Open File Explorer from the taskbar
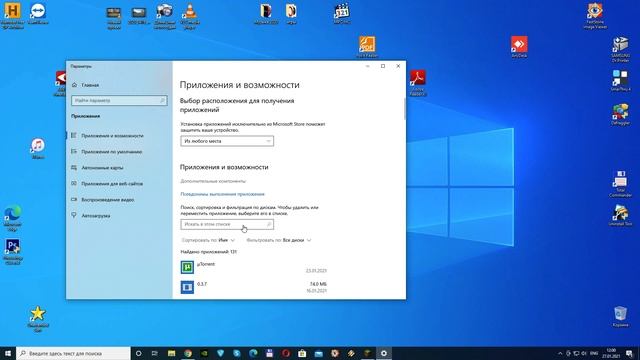 click(x=171, y=353)
